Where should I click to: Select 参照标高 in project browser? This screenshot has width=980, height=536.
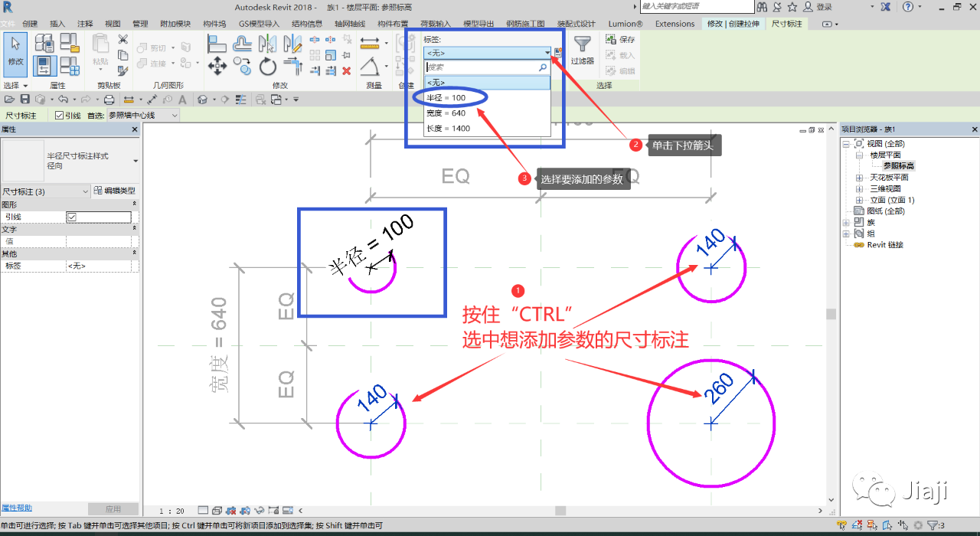pyautogui.click(x=899, y=166)
